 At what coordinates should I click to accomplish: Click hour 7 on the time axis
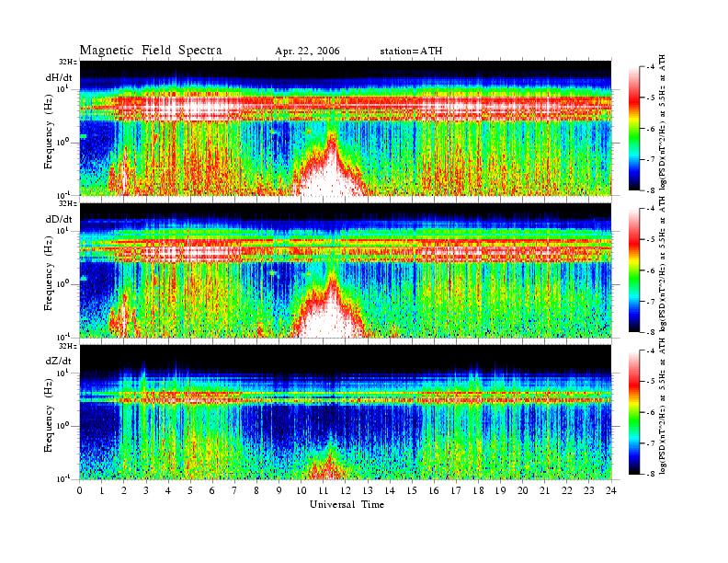(235, 491)
